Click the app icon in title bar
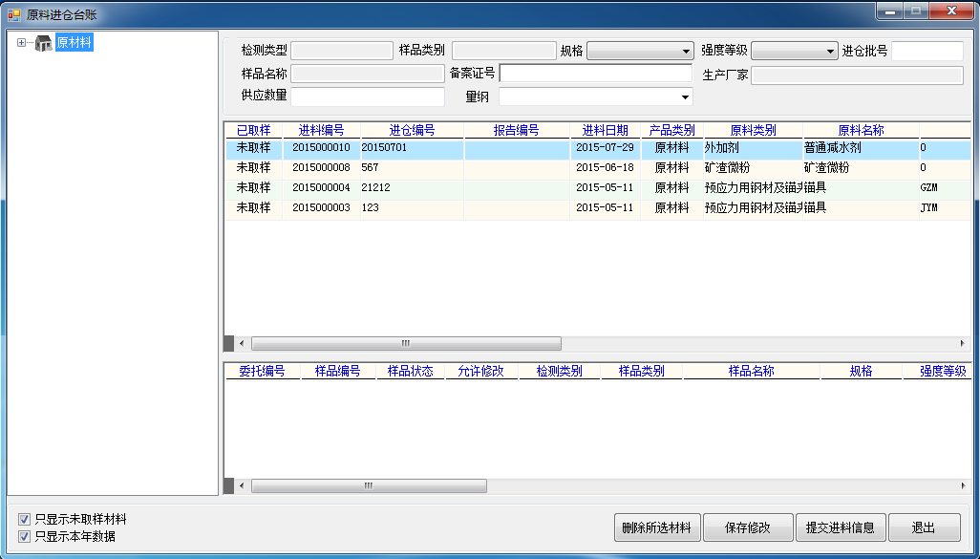980x559 pixels. point(14,15)
